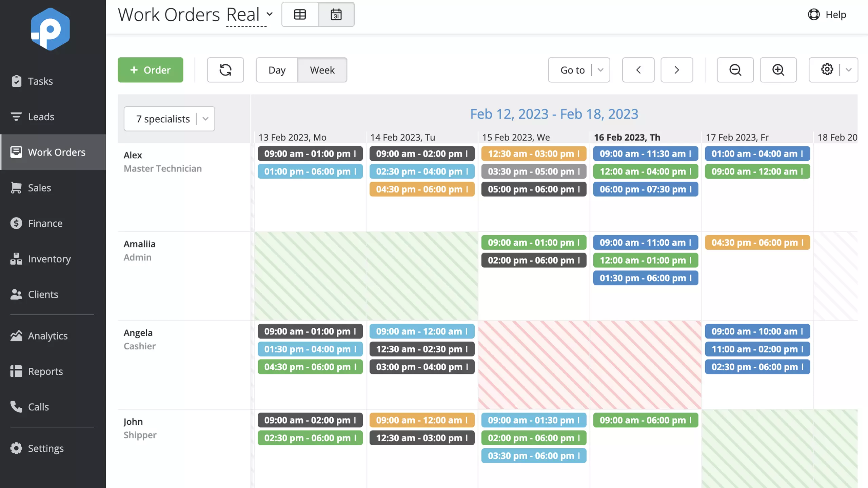Click Angela's 09:00 am - 12:00 am order block
Screen dimensions: 868x488
pos(421,331)
